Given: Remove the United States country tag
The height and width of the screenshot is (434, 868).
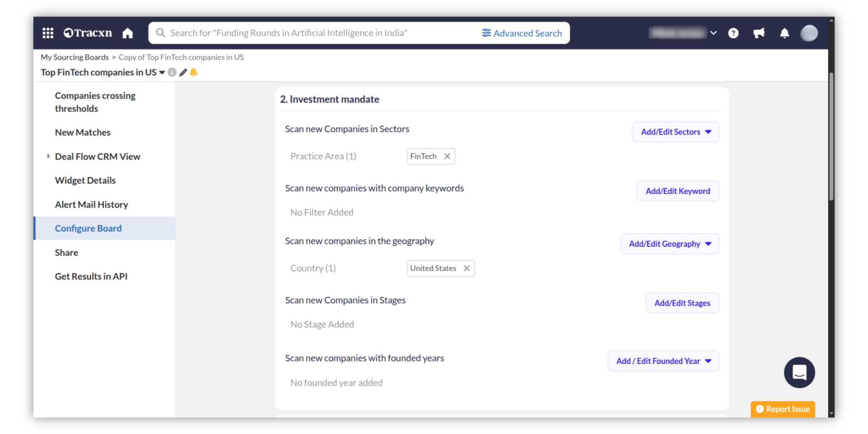Looking at the screenshot, I should tap(467, 269).
